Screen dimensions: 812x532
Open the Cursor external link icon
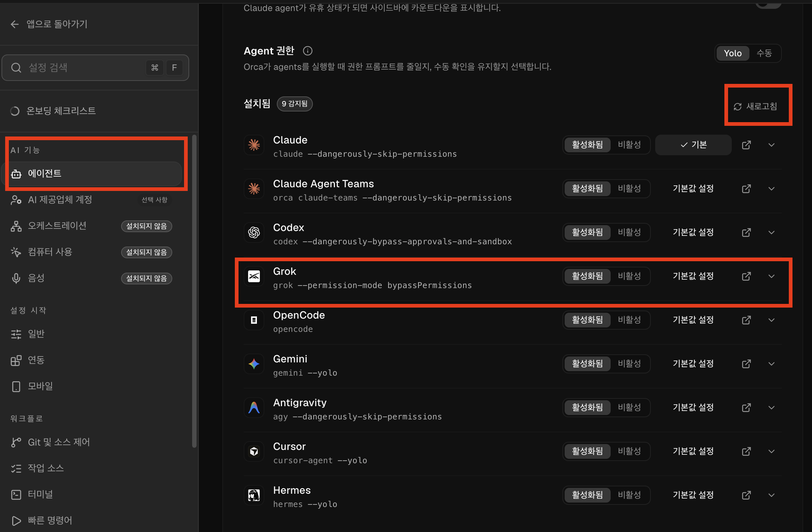pos(746,451)
